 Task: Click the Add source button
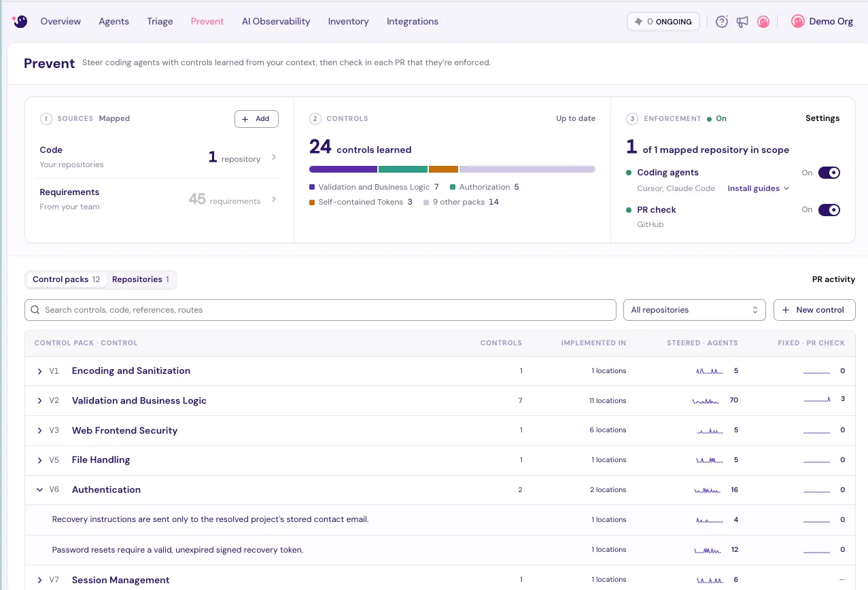pos(256,119)
